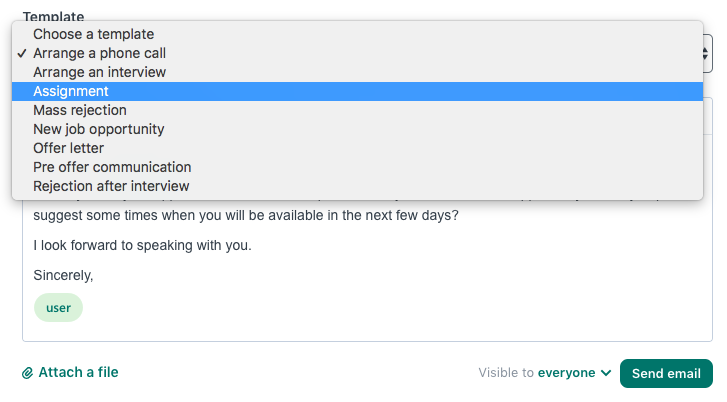Click the Sincerely line in email body
The image size is (727, 402).
[63, 275]
